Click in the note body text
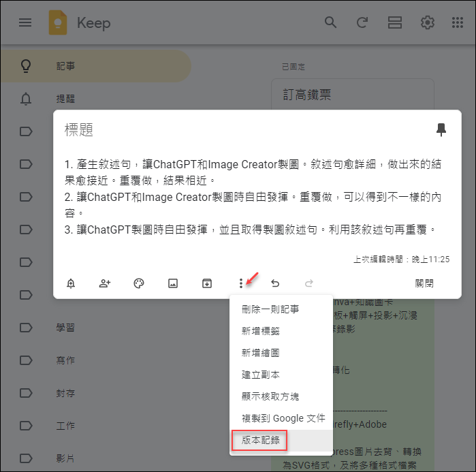The height and width of the screenshot is (472, 476). 253,197
